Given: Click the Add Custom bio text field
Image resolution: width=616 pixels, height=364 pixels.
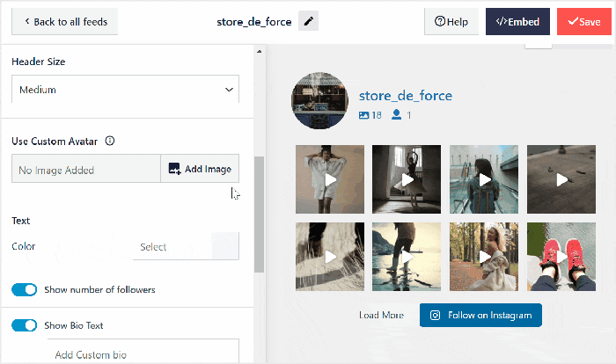Looking at the screenshot, I should click(143, 351).
